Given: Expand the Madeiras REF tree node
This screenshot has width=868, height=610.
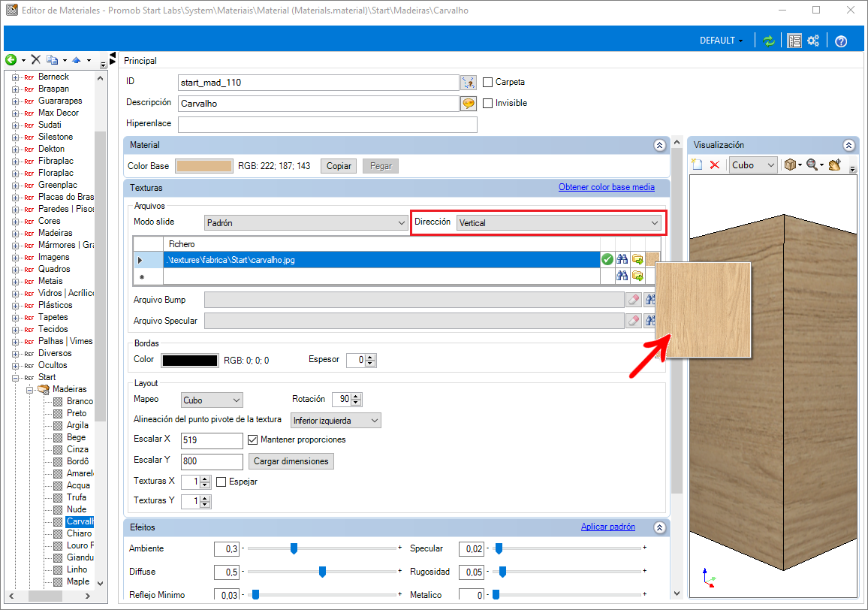Looking at the screenshot, I should 15,233.
